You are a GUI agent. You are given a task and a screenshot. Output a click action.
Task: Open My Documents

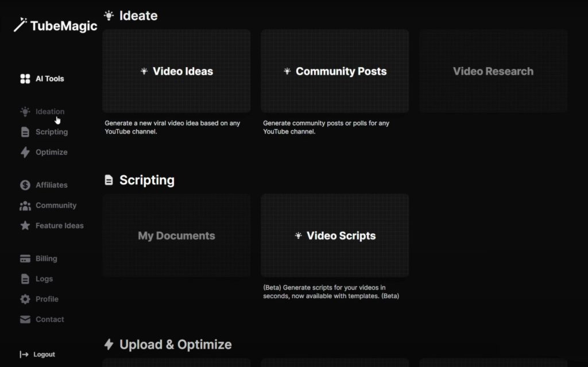pos(176,235)
